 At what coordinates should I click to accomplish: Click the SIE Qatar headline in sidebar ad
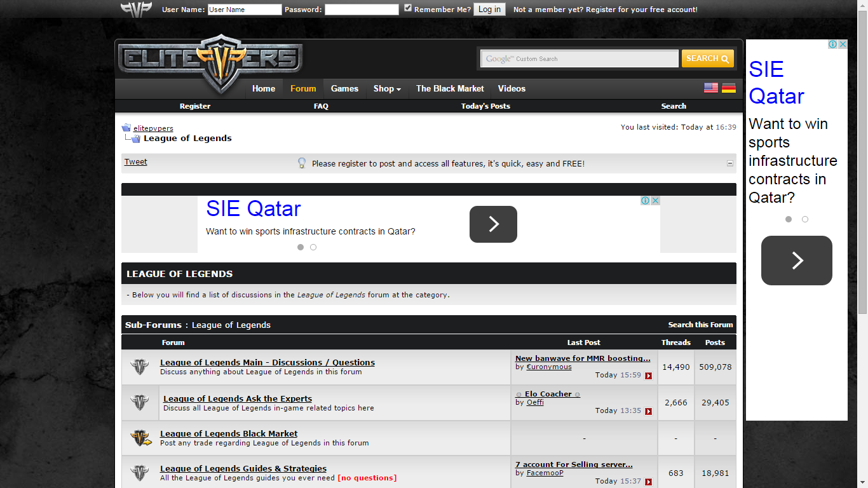(x=776, y=83)
